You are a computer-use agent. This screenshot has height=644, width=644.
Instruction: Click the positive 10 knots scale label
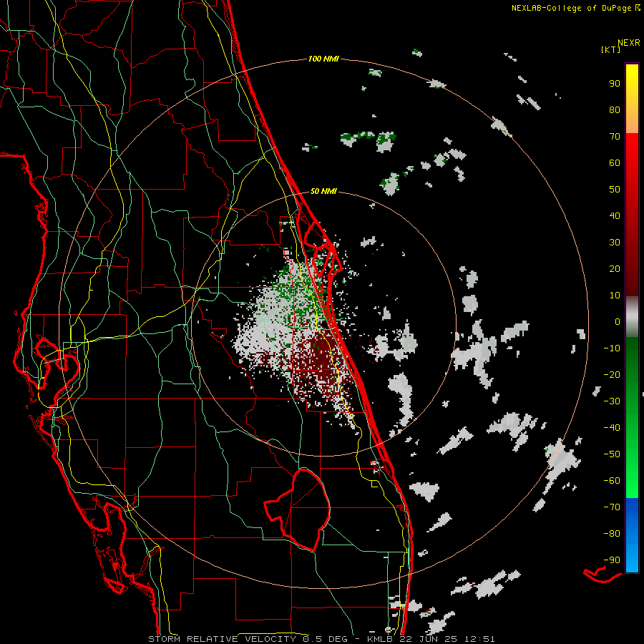[x=615, y=296]
